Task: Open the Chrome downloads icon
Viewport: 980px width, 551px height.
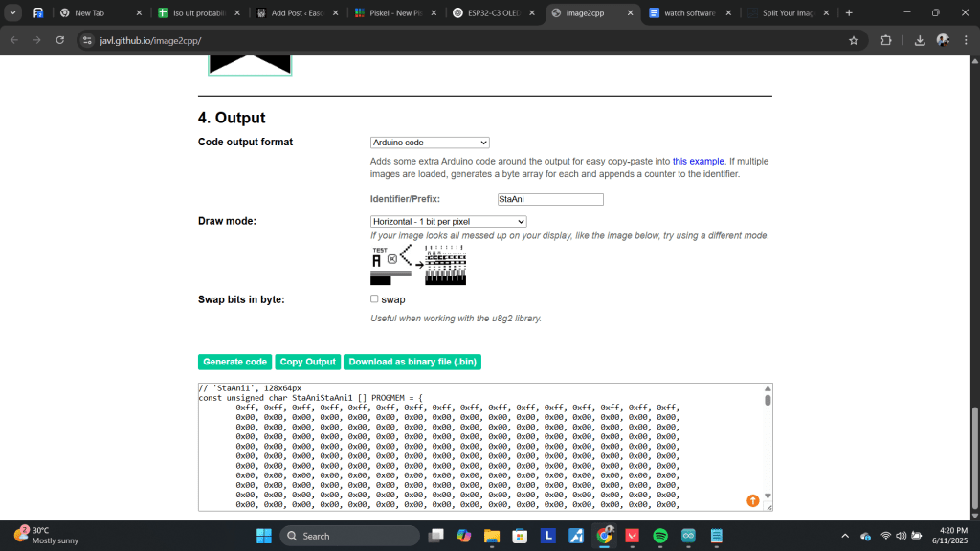Action: (920, 41)
